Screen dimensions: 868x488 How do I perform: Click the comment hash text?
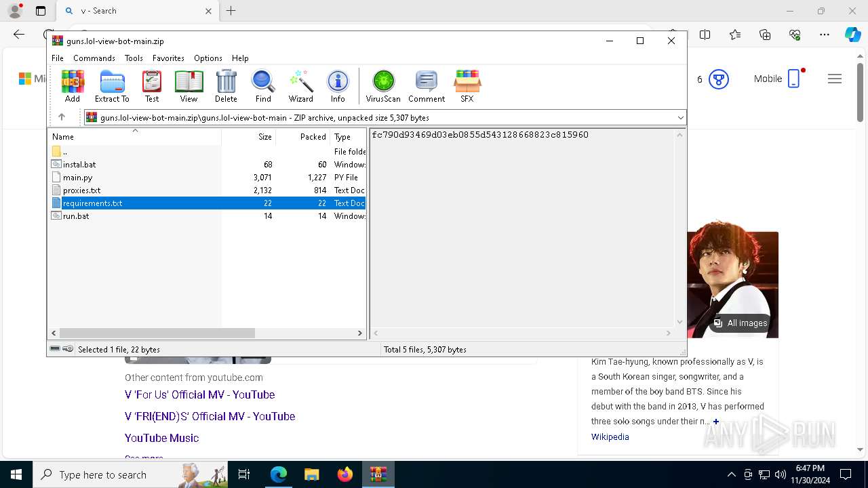coord(480,135)
